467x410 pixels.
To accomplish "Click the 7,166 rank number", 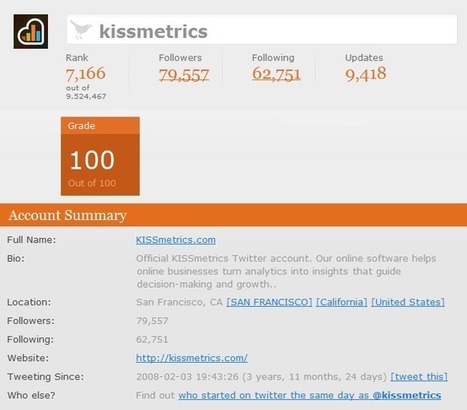I will 86,74.
